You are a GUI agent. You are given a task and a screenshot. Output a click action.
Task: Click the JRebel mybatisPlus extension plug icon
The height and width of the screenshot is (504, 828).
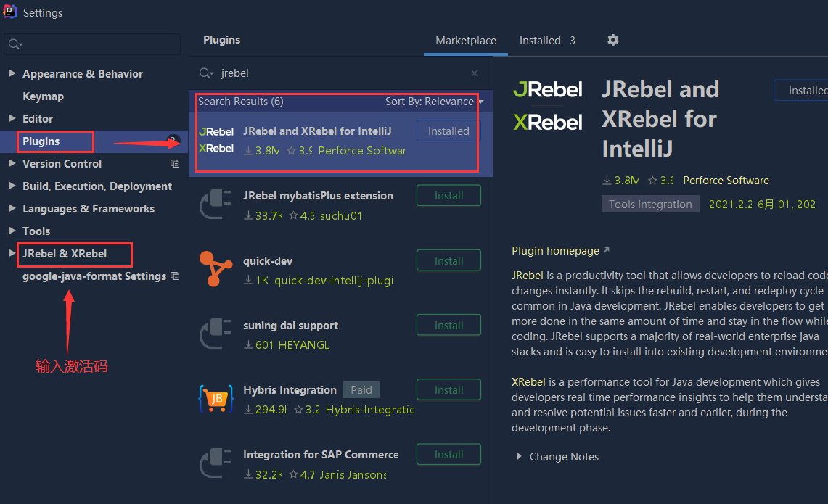pyautogui.click(x=216, y=205)
